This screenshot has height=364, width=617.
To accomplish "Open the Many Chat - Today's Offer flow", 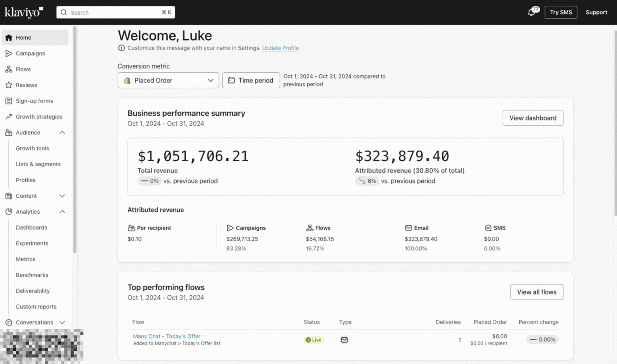I will [x=167, y=336].
